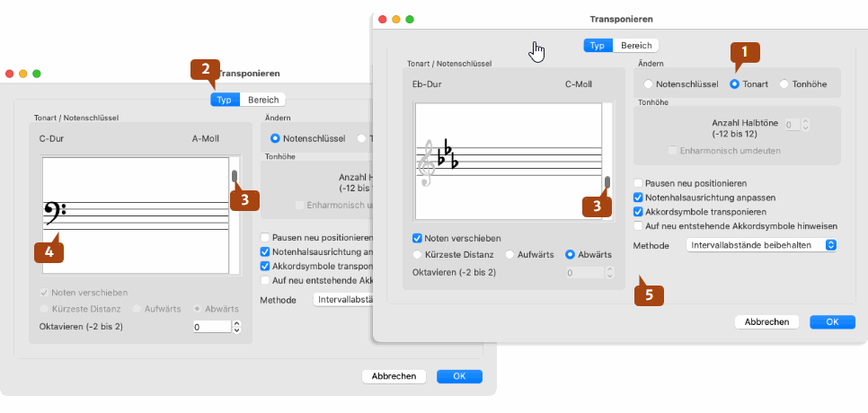Click the Anzahl Halbtöne stepper arrows

click(806, 125)
